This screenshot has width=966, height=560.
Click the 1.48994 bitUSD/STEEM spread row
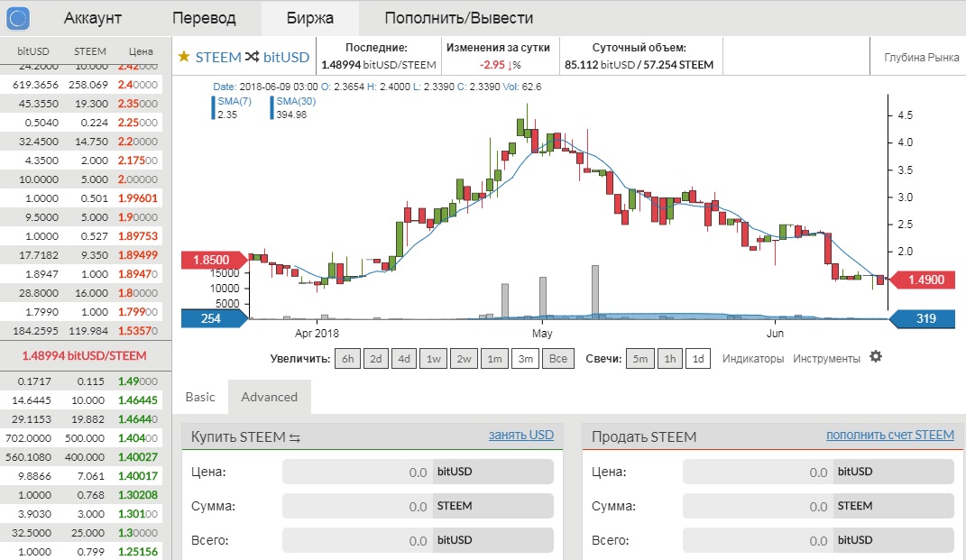tap(85, 355)
